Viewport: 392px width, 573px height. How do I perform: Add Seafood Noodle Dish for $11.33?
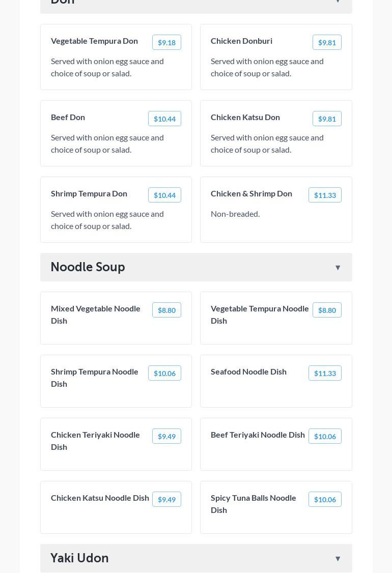(x=325, y=374)
